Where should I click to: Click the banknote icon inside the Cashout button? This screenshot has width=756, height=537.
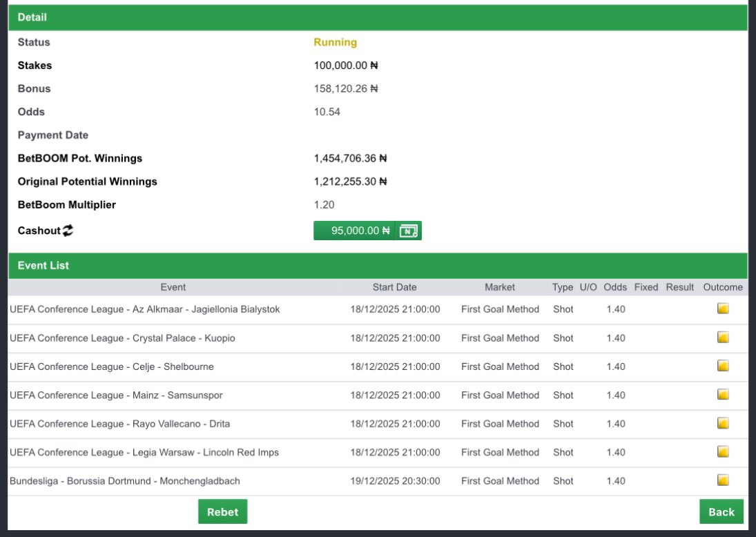[409, 230]
